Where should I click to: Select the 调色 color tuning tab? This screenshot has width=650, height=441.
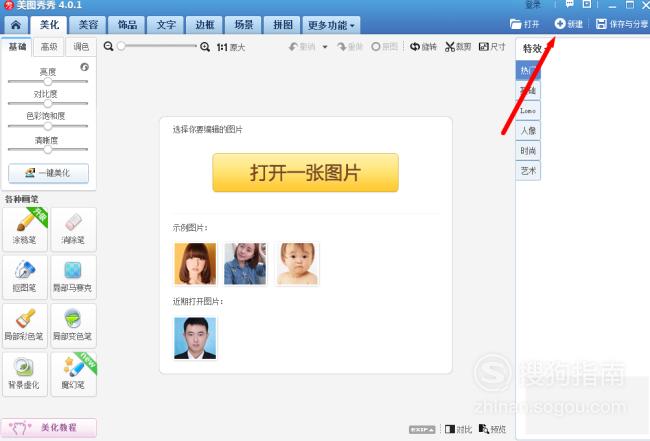pyautogui.click(x=81, y=47)
